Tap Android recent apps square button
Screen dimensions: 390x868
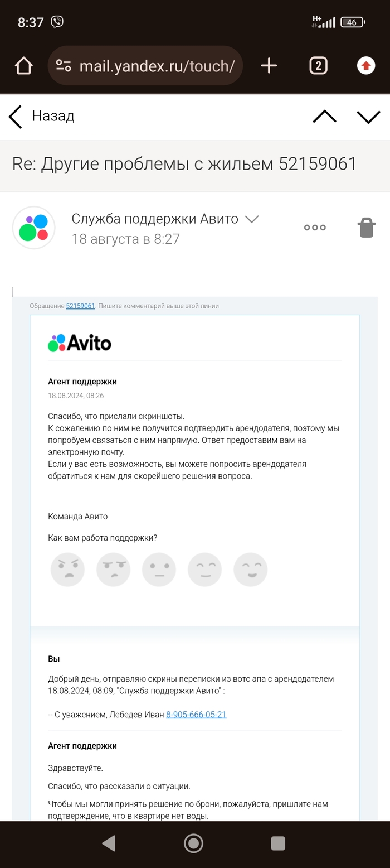(x=278, y=843)
